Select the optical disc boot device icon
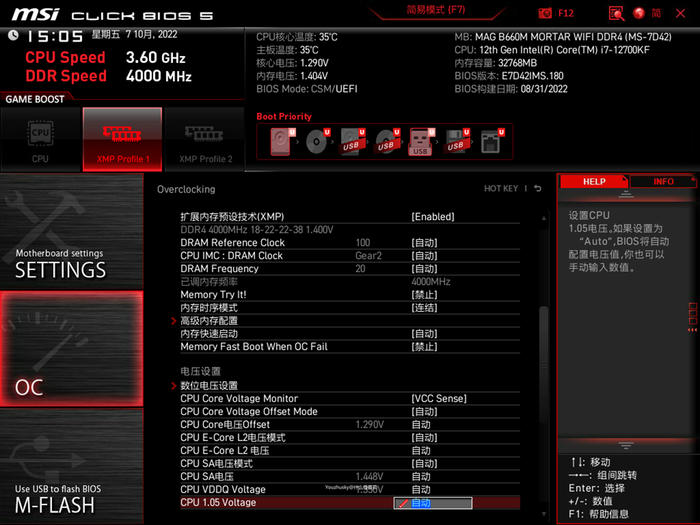The height and width of the screenshot is (525, 700). 317,142
